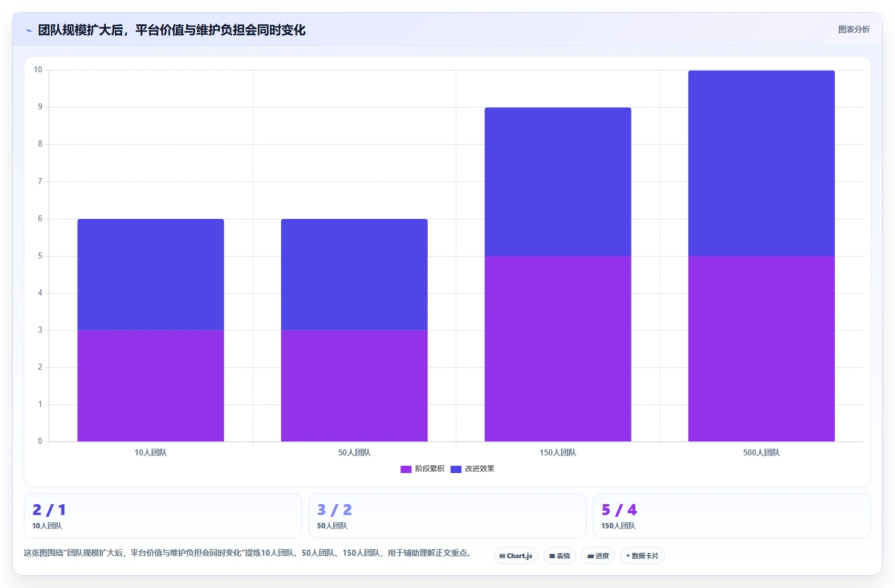Click the Chart.js tag

point(516,556)
